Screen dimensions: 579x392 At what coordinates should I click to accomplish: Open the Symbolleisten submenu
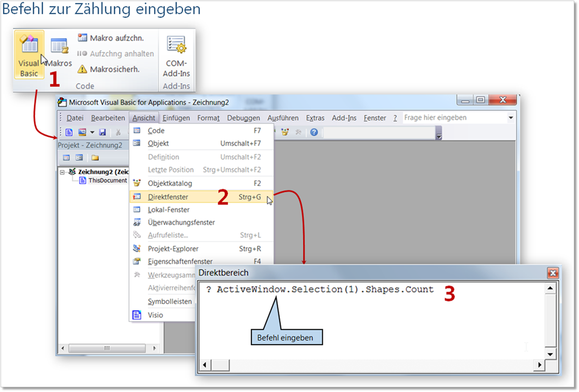click(163, 301)
